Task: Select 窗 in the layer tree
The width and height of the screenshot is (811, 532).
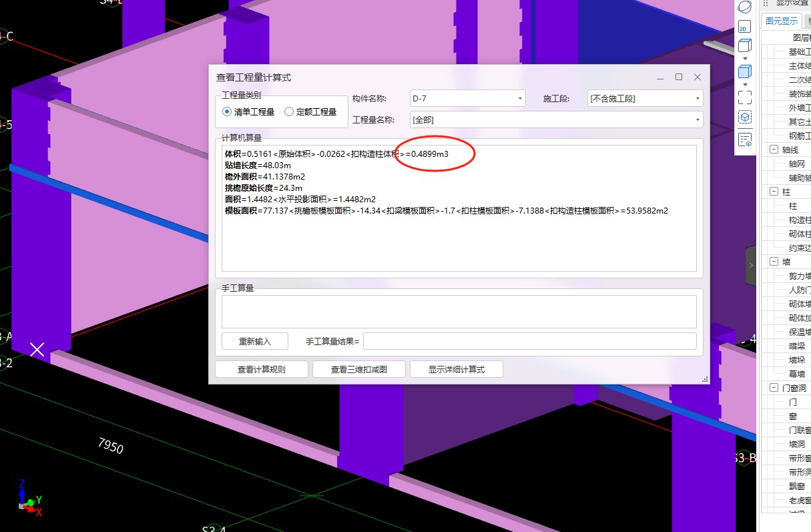Action: tap(793, 417)
